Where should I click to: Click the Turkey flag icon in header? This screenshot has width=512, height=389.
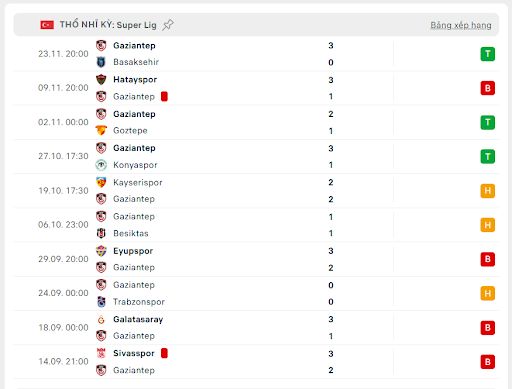coord(47,25)
